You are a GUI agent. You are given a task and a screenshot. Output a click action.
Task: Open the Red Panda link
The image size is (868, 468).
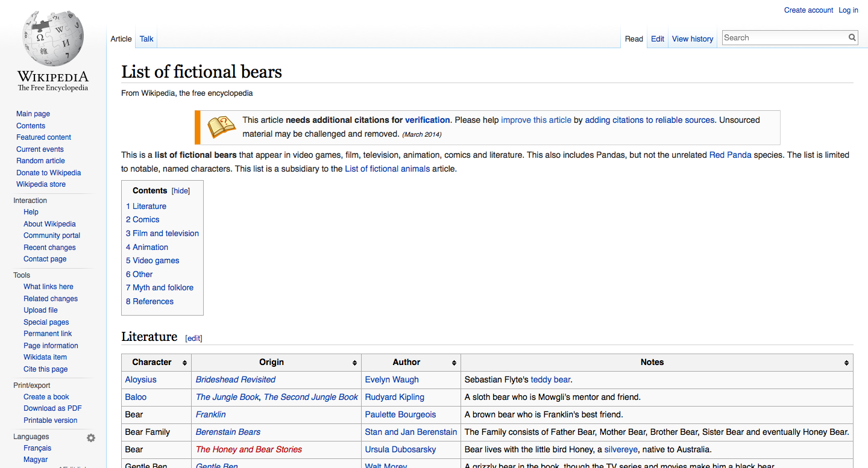coord(730,155)
